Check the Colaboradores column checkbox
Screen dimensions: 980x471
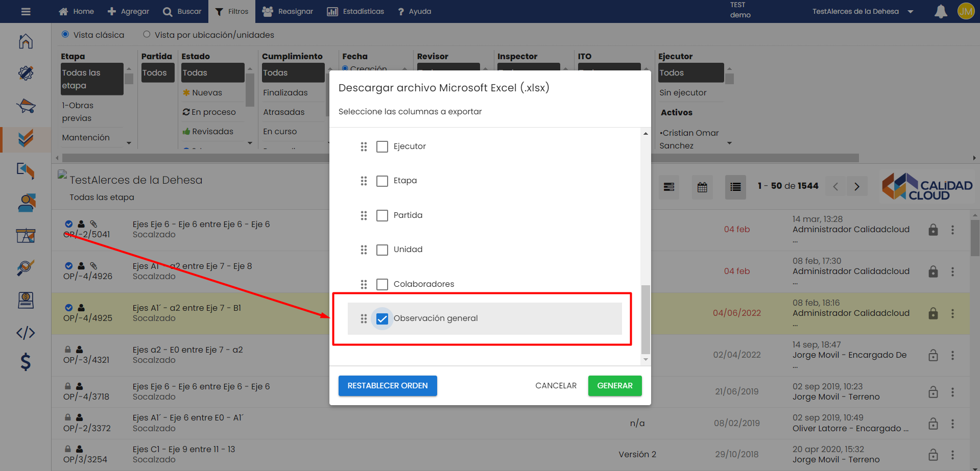tap(382, 284)
